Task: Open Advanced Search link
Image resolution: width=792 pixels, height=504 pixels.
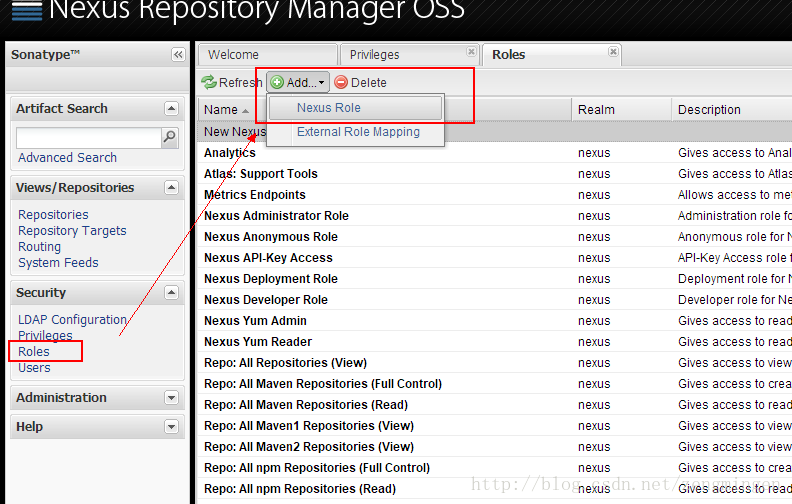Action: pyautogui.click(x=68, y=158)
